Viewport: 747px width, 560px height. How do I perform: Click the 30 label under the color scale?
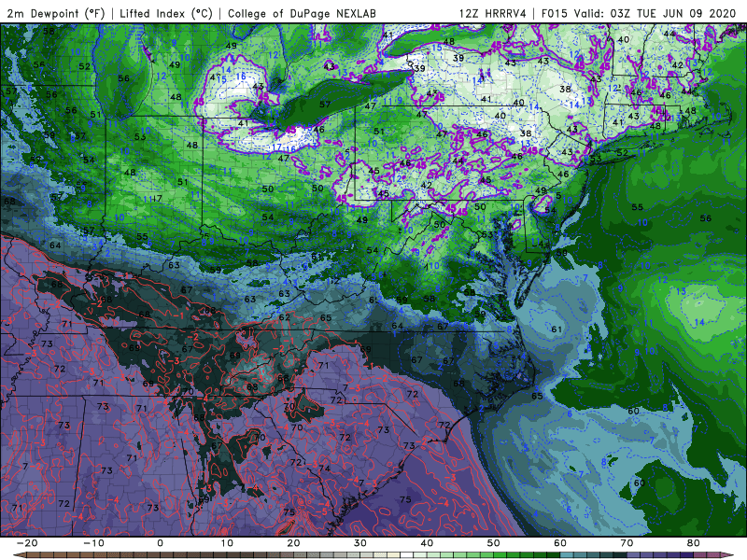coord(360,543)
